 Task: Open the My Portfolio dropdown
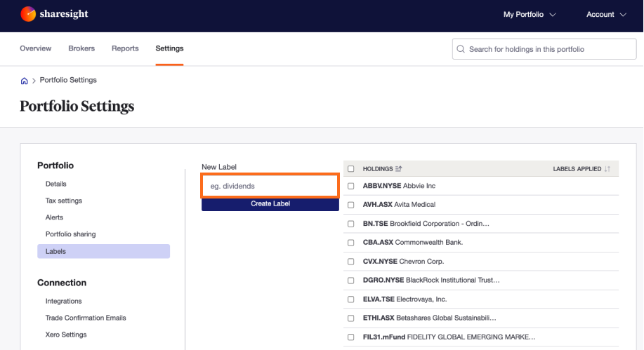(x=530, y=14)
